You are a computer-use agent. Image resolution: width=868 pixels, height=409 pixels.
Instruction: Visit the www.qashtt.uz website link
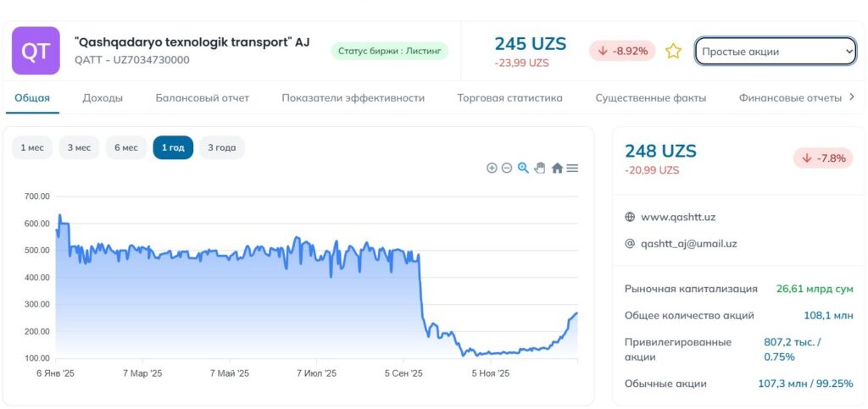click(678, 217)
